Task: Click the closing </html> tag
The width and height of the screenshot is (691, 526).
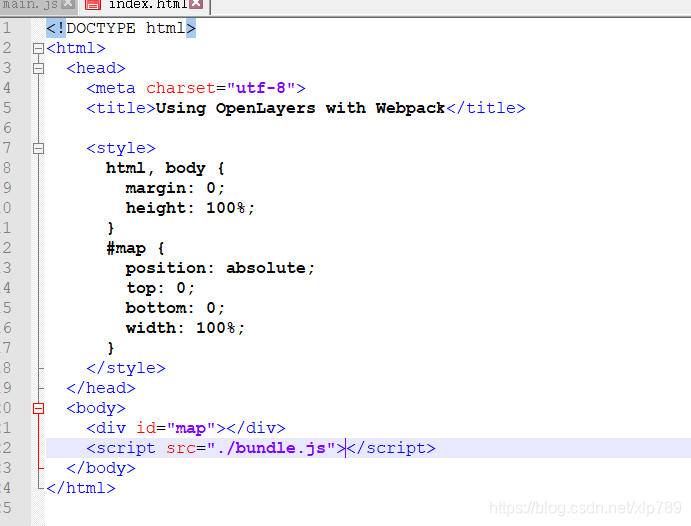Action: pos(81,488)
